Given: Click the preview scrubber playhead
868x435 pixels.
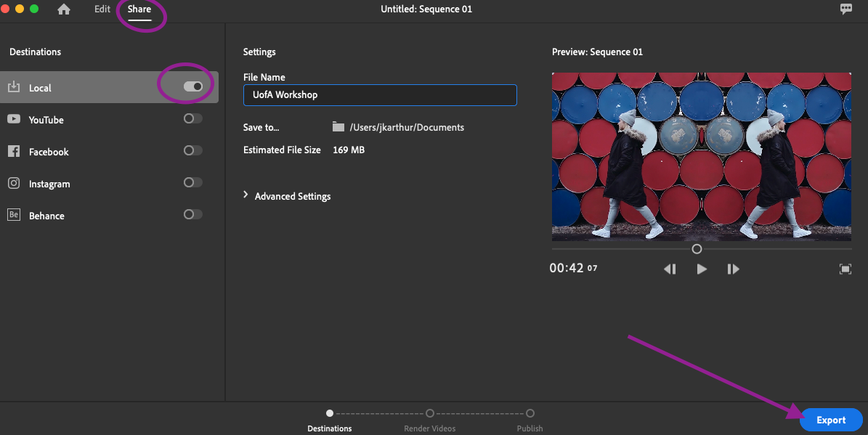Looking at the screenshot, I should point(697,249).
